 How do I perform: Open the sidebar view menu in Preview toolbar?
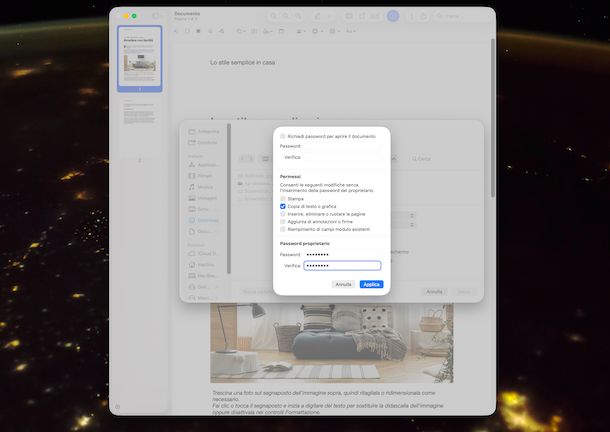tap(156, 16)
